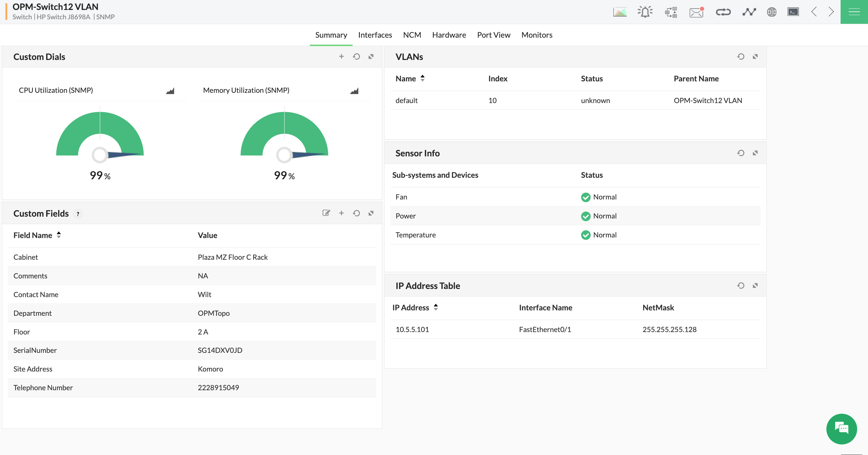Click the Temperature sensor row

click(x=575, y=235)
